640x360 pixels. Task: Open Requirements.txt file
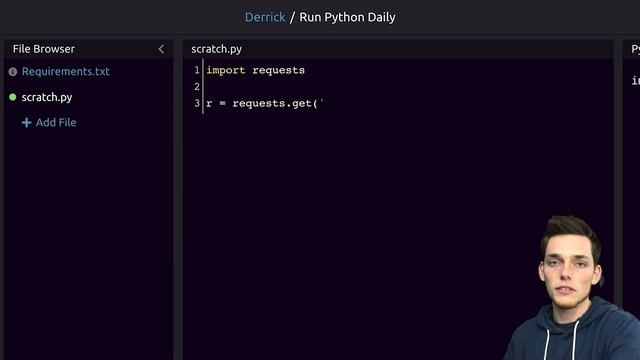pyautogui.click(x=65, y=71)
